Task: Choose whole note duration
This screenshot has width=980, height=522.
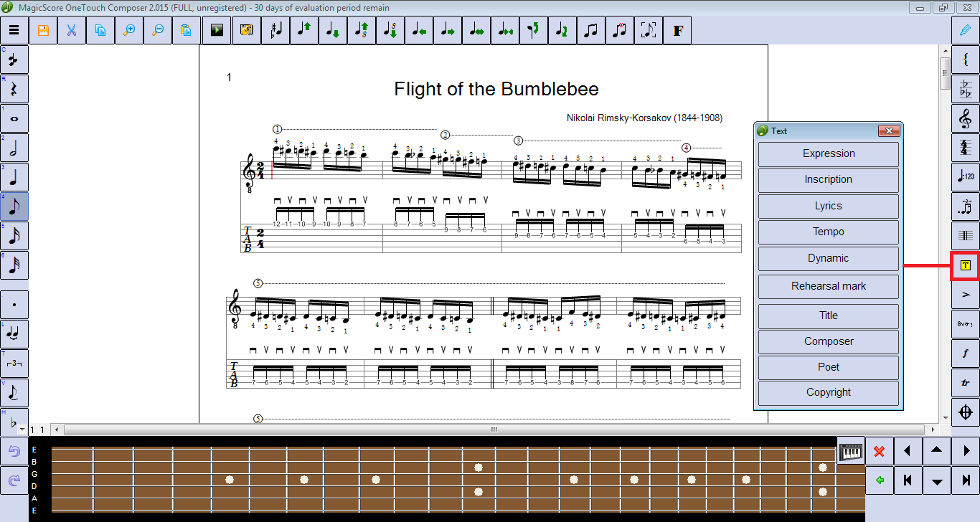Action: 14,118
